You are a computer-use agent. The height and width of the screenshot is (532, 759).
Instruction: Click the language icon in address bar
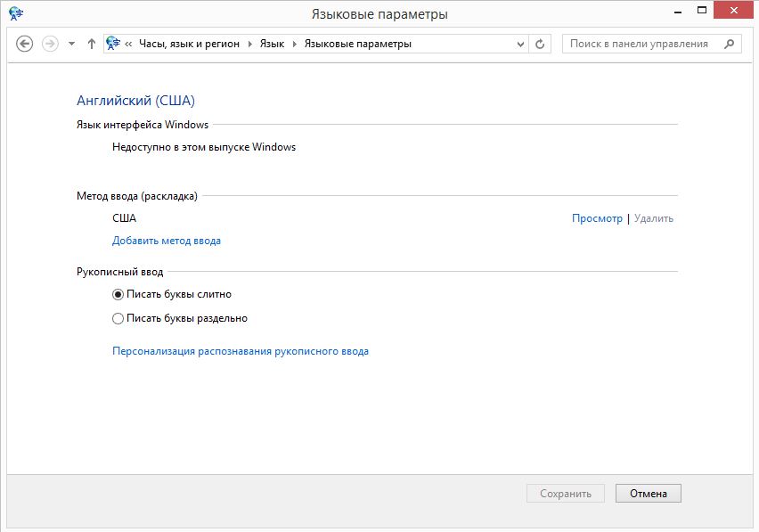[x=113, y=44]
